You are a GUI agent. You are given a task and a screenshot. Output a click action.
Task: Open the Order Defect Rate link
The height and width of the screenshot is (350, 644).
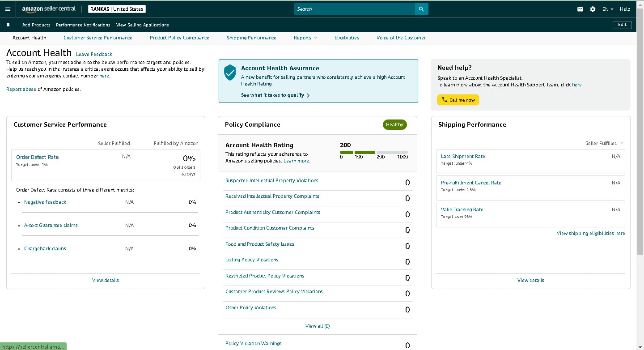click(38, 157)
